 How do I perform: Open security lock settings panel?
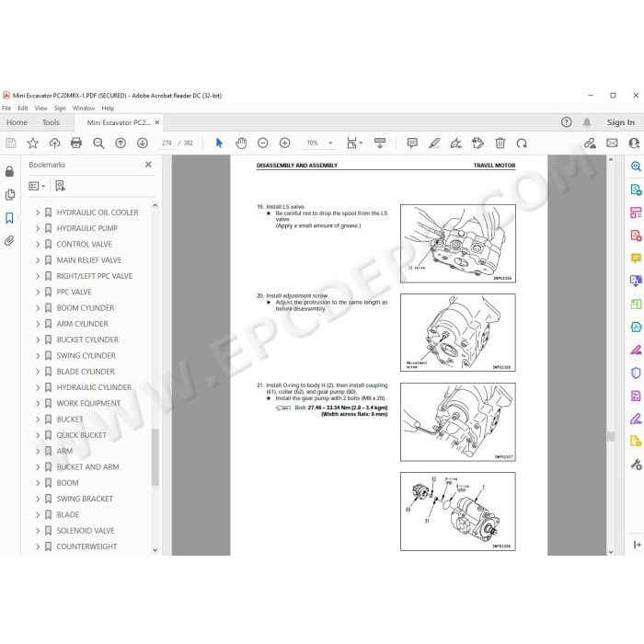point(9,171)
